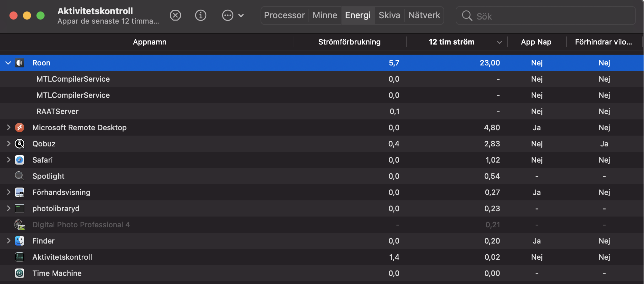Switch to the Skiva tab
The width and height of the screenshot is (644, 284).
pos(390,15)
